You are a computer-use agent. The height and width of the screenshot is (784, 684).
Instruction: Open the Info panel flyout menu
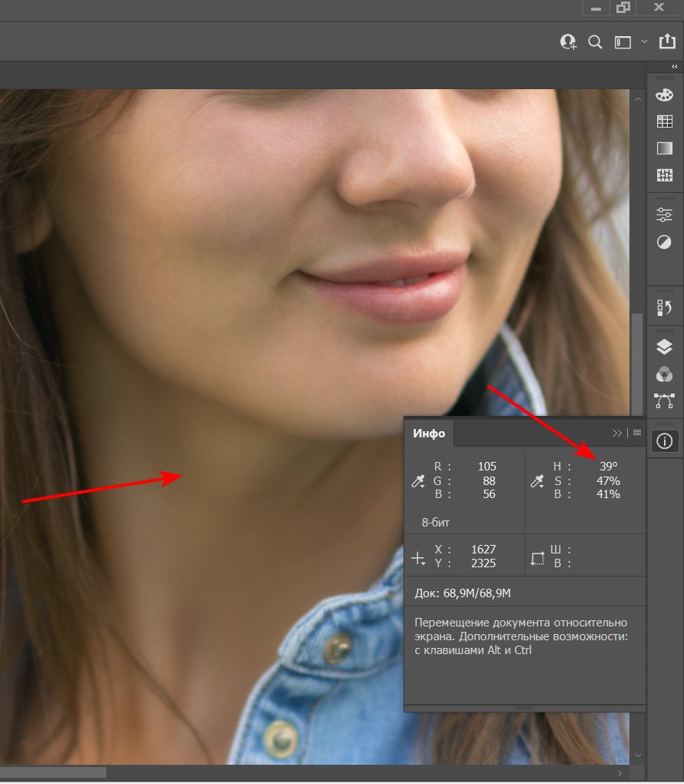click(637, 433)
